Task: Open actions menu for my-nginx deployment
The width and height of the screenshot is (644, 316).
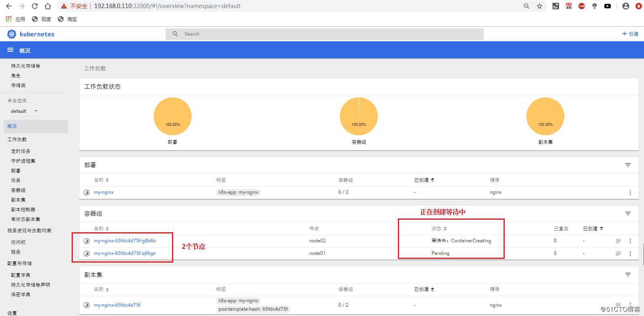Action: point(630,193)
